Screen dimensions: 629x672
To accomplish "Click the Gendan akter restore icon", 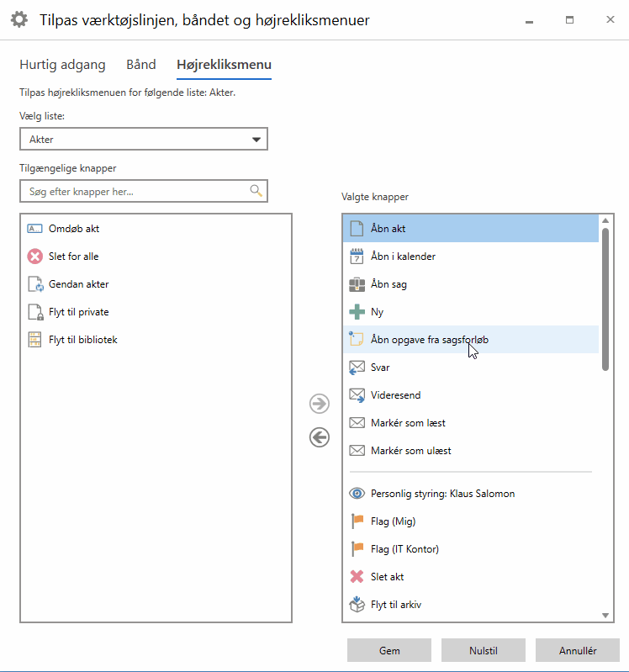I will [35, 284].
